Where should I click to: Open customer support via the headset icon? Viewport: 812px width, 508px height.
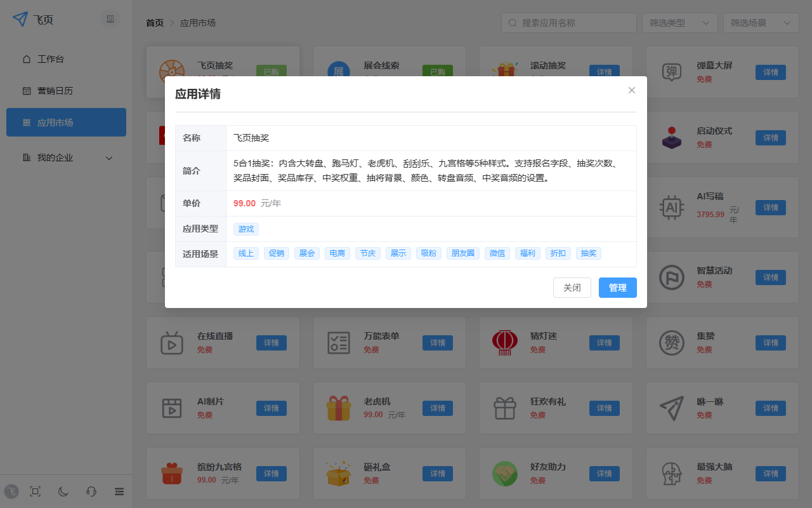91,491
